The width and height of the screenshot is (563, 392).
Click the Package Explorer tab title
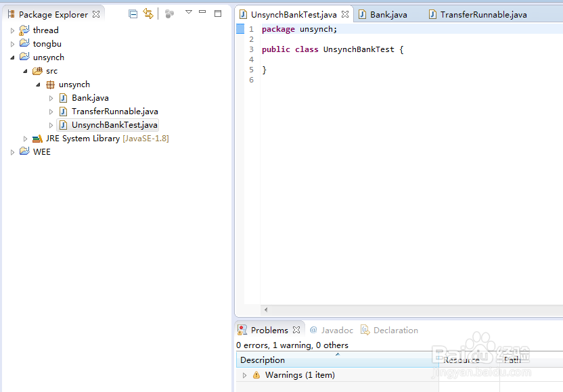pyautogui.click(x=53, y=15)
